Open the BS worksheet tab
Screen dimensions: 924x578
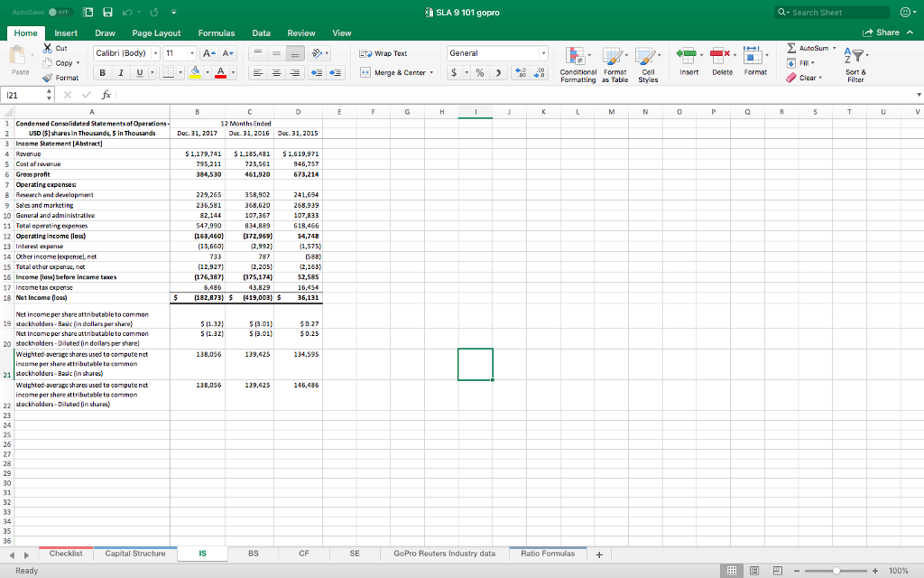pyautogui.click(x=253, y=553)
